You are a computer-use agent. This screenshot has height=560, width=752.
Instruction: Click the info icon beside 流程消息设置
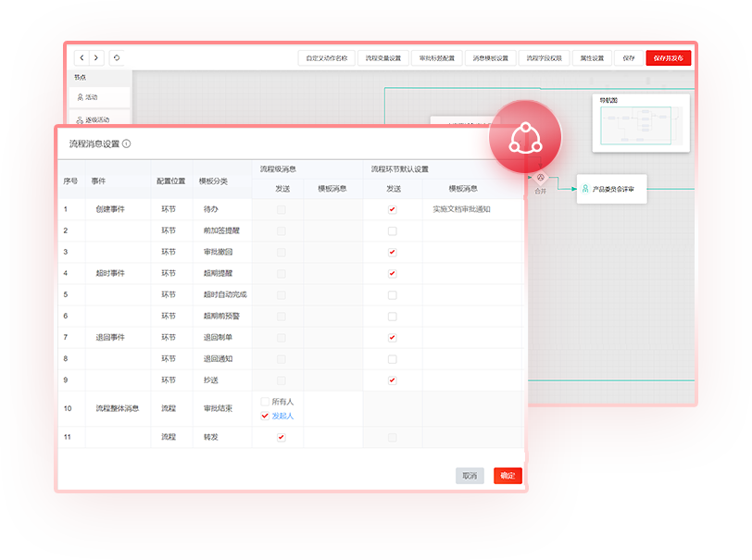coord(127,143)
